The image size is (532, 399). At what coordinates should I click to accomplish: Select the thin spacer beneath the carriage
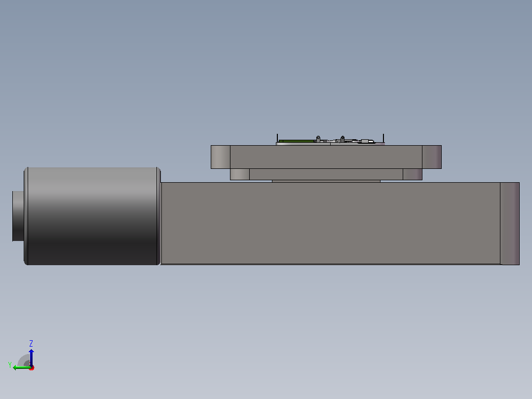326,181
